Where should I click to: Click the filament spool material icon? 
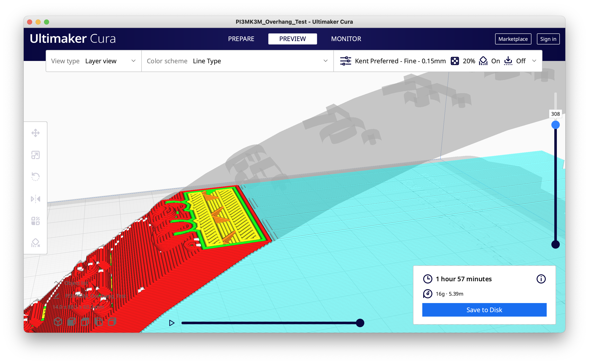[x=428, y=294]
